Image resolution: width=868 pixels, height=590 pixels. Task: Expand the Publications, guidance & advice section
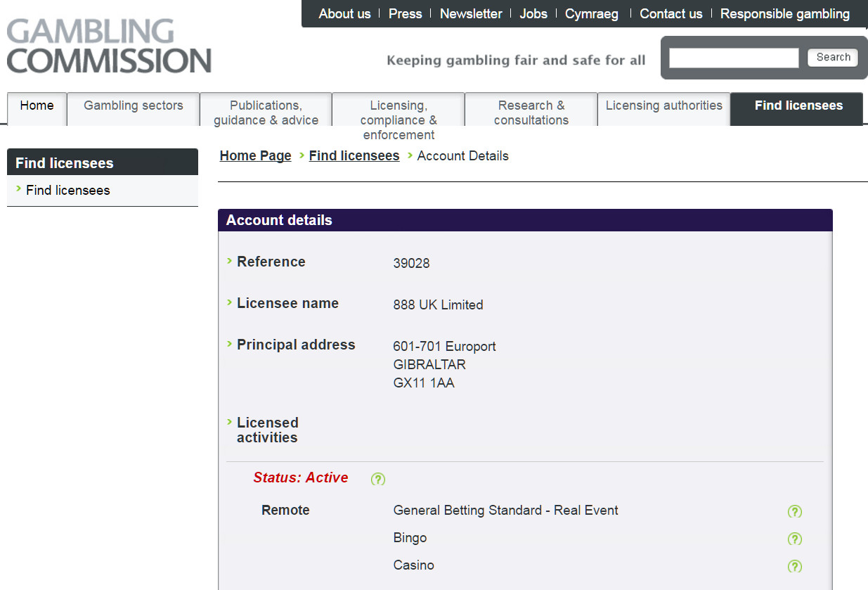point(265,113)
